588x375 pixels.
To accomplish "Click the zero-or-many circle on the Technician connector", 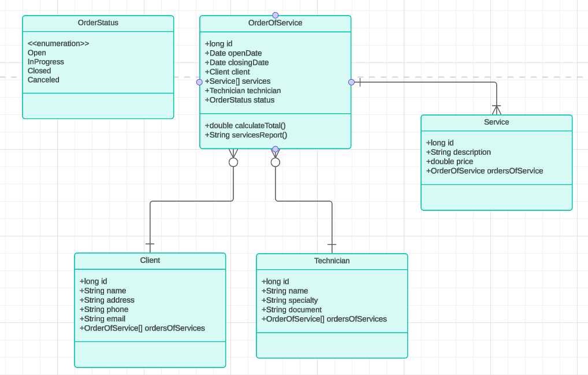I will (276, 162).
